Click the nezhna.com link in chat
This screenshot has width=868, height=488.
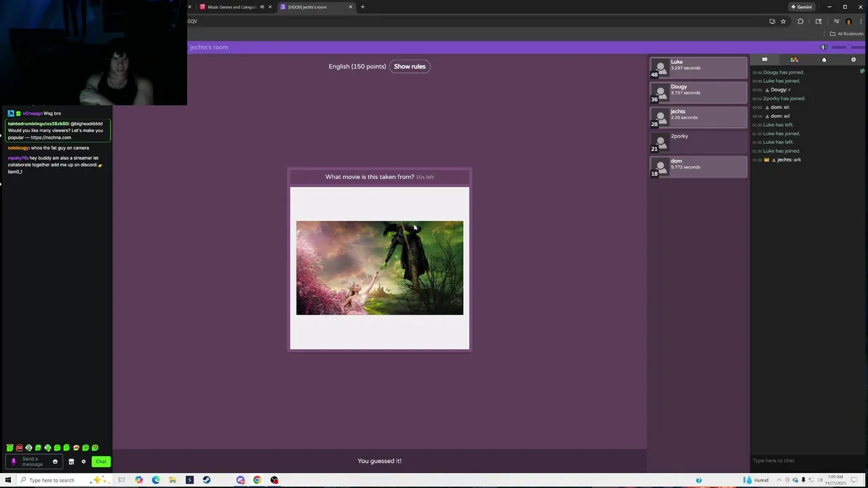point(51,138)
